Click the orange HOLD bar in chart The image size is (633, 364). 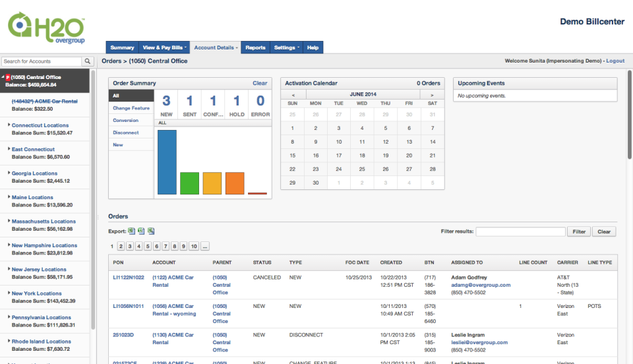point(235,183)
